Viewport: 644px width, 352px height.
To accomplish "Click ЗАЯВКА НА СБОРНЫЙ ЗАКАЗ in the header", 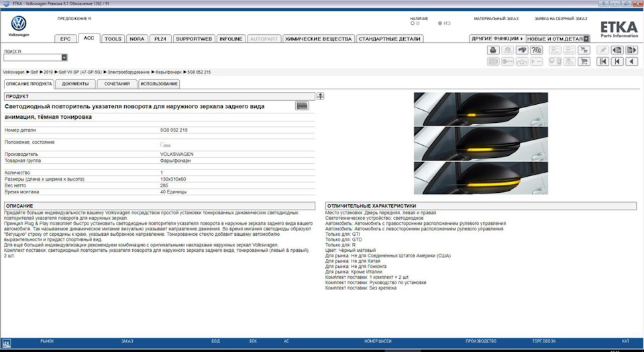I will pyautogui.click(x=561, y=19).
